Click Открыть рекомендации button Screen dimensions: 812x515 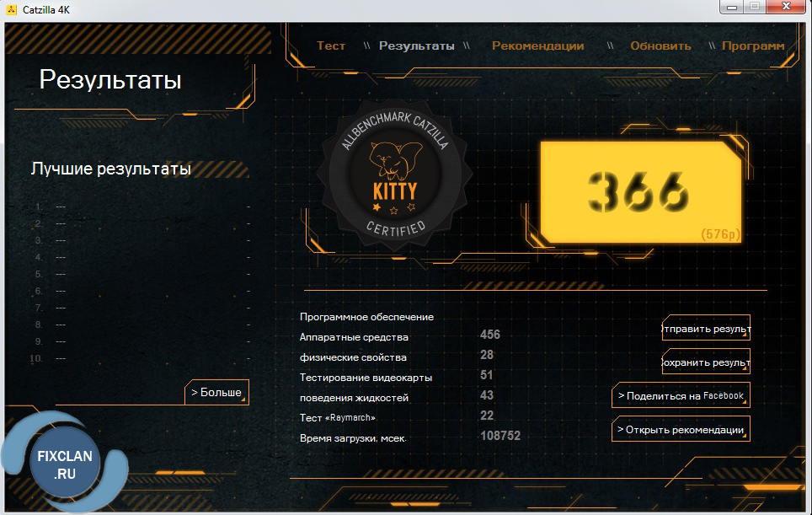coord(681,430)
